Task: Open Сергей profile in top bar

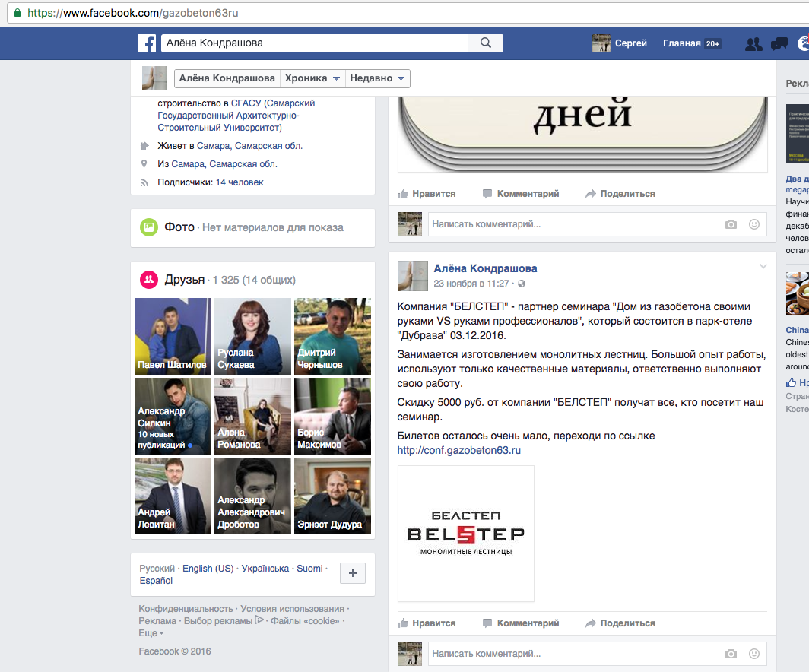Action: click(x=620, y=43)
